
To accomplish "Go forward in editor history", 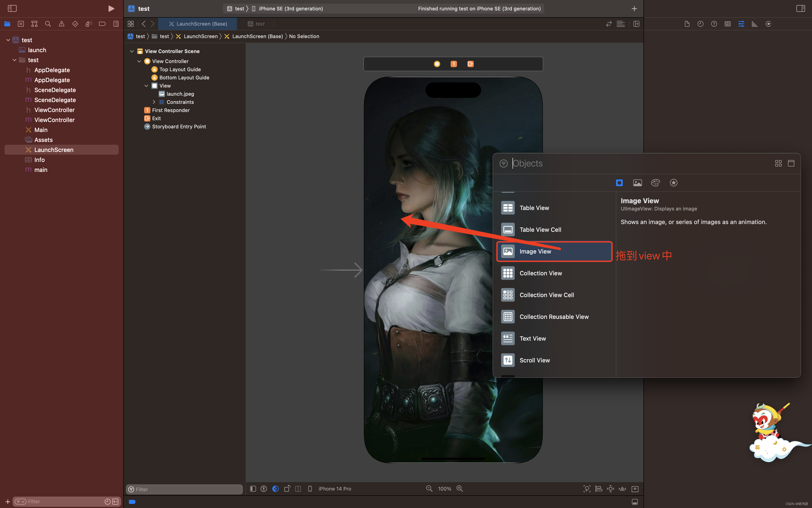I will pyautogui.click(x=153, y=24).
